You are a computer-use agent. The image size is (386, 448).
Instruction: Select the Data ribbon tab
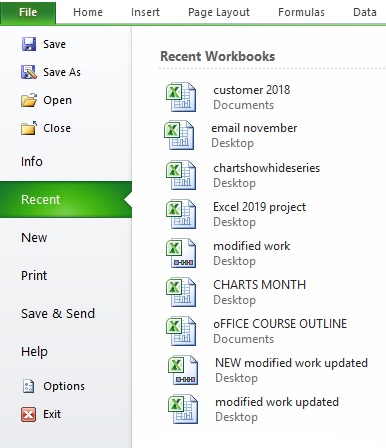(365, 12)
